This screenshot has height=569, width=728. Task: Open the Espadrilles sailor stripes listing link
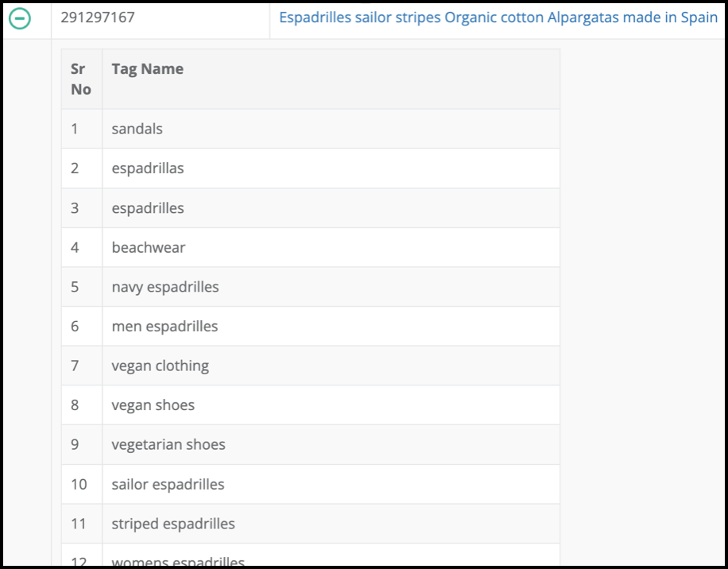(x=498, y=17)
